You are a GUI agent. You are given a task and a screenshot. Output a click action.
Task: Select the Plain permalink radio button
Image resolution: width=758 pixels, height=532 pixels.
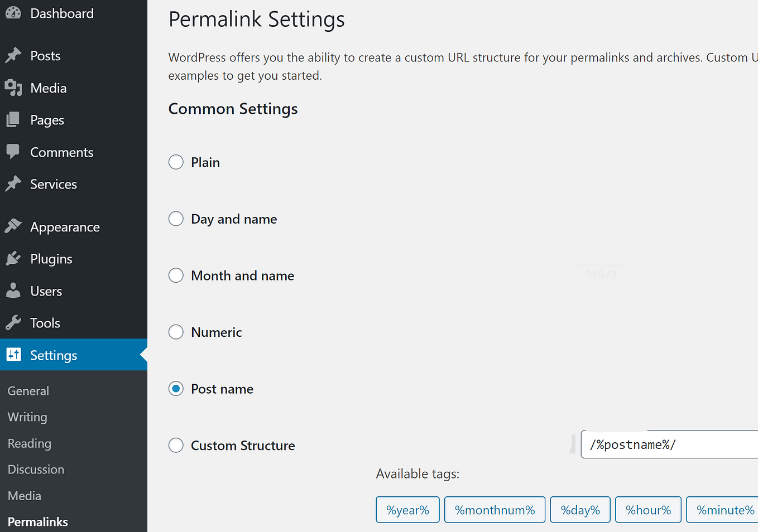pyautogui.click(x=176, y=162)
